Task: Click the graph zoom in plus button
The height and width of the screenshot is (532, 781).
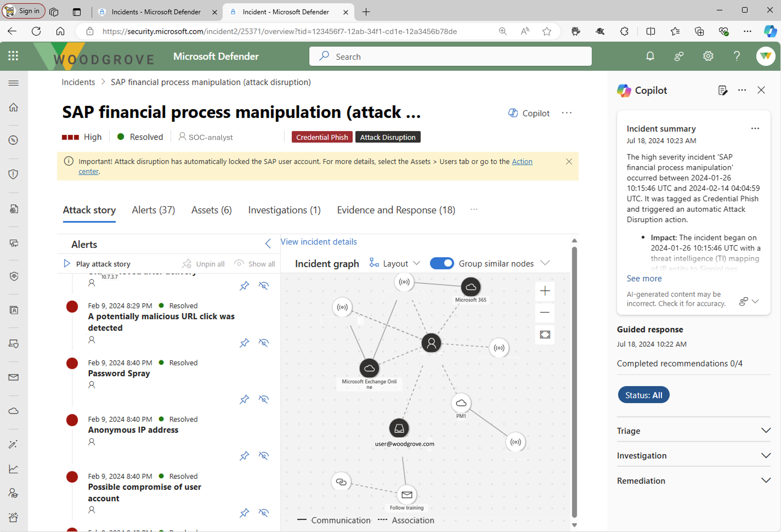Action: 545,291
